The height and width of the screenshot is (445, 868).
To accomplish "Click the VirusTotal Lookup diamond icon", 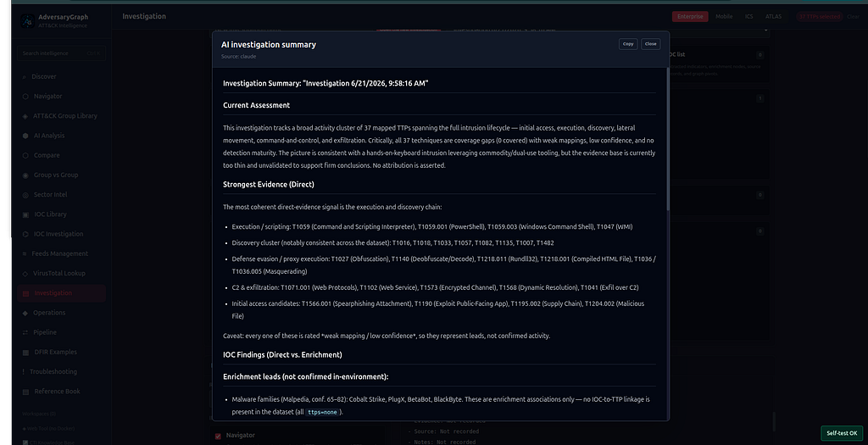I will click(x=25, y=274).
